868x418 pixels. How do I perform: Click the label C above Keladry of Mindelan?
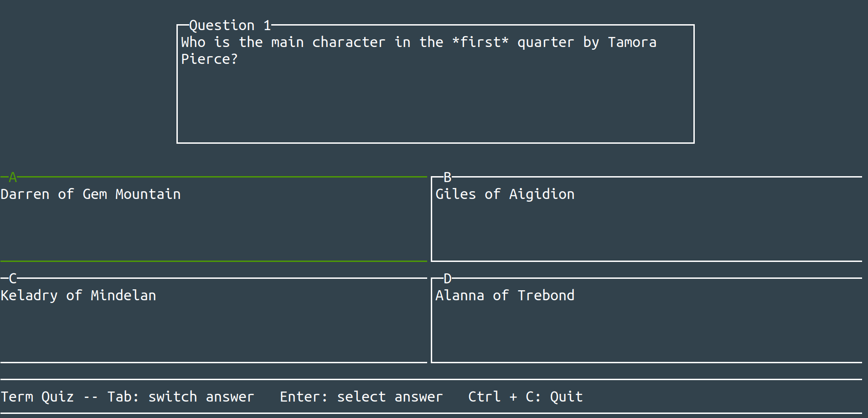coord(12,278)
